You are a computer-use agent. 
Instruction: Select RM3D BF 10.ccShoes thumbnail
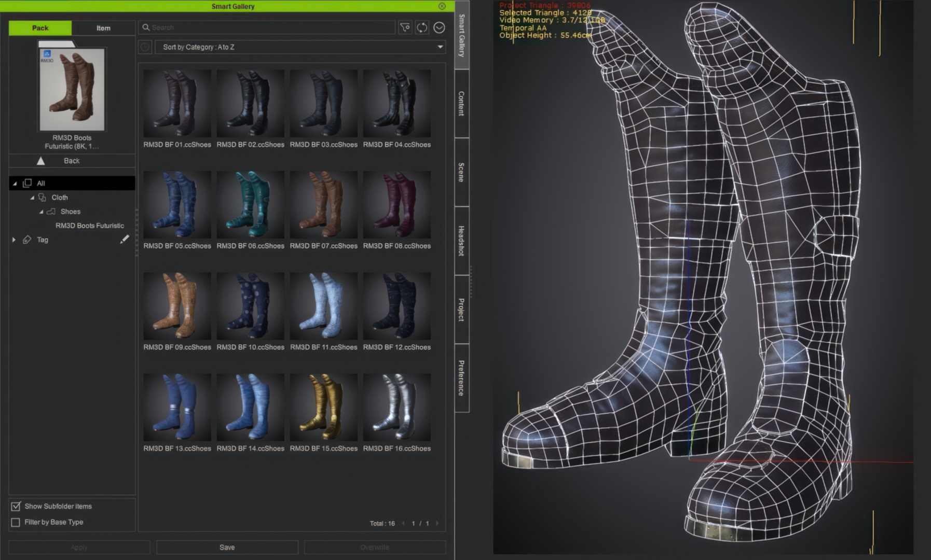coord(250,306)
